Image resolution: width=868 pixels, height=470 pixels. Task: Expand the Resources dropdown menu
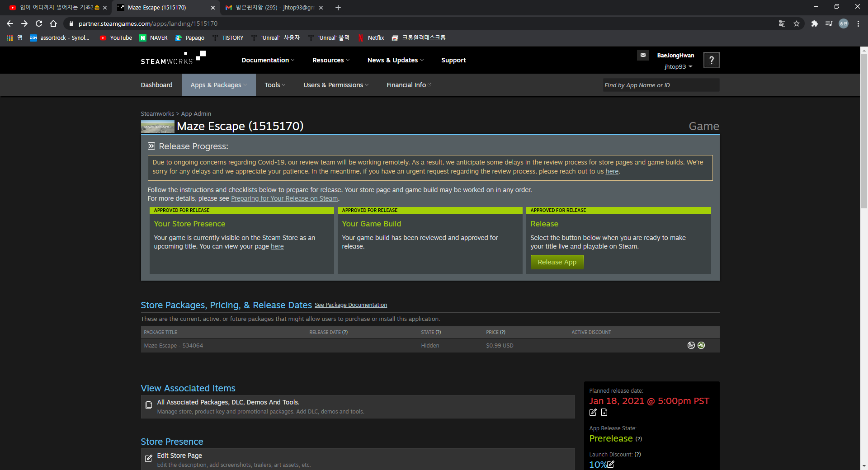pos(331,60)
